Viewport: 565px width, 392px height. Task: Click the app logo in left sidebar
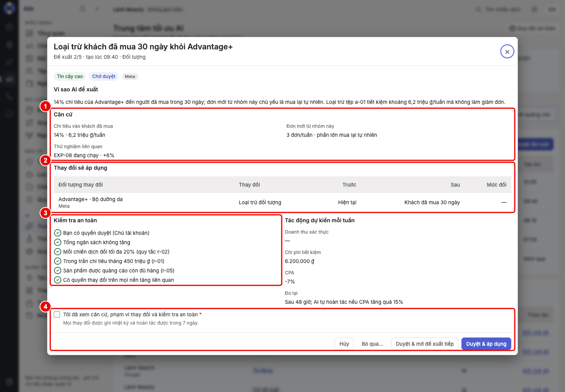click(x=9, y=8)
